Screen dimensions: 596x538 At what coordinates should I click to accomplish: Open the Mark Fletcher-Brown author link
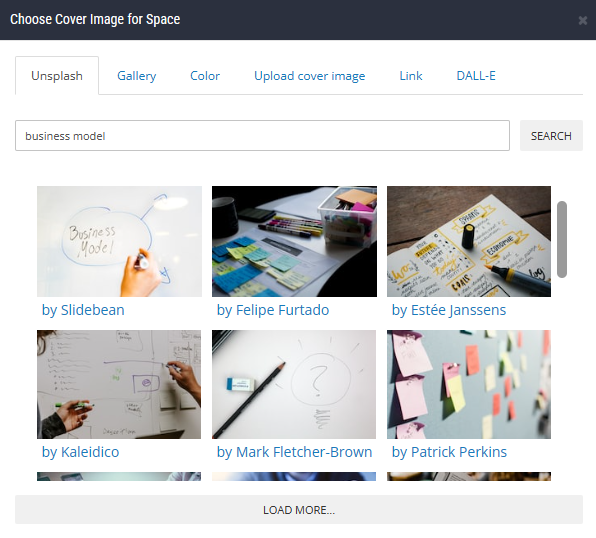[294, 452]
